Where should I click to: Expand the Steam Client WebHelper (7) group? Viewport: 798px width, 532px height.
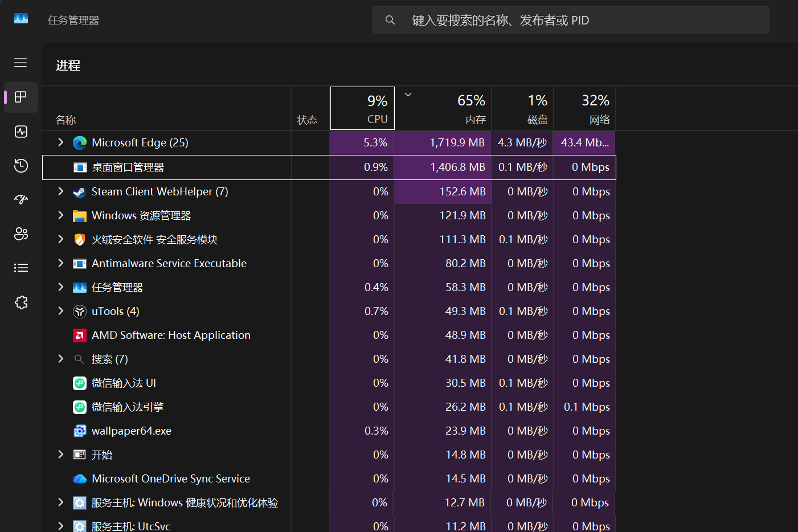61,191
